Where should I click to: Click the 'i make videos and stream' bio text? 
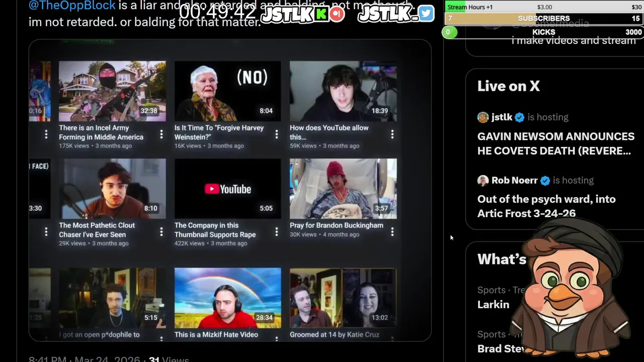(574, 41)
